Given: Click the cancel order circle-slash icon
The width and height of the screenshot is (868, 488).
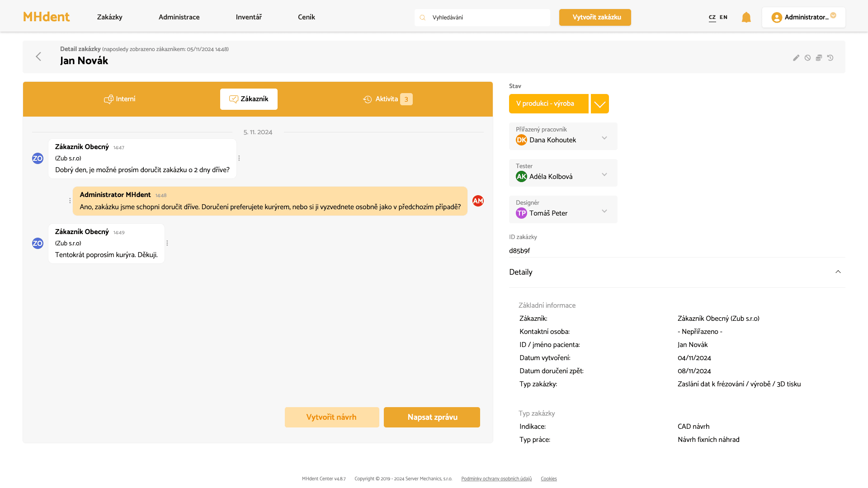Looking at the screenshot, I should coord(807,58).
